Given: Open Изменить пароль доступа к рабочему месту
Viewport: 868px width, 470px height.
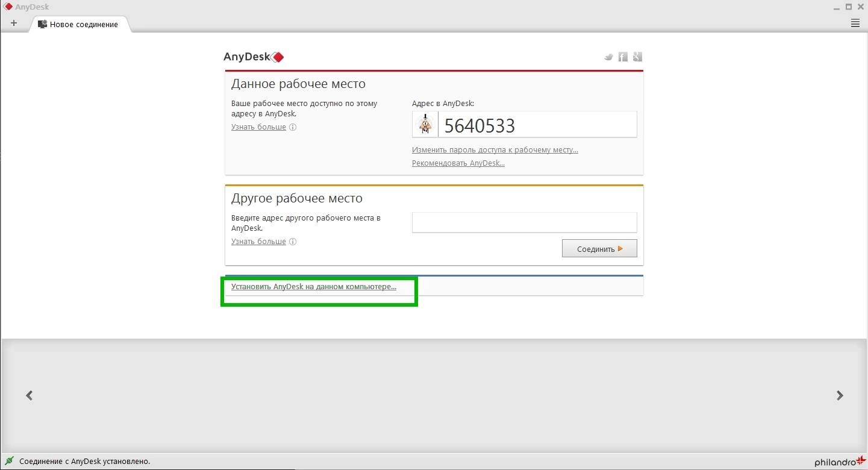Looking at the screenshot, I should click(x=495, y=150).
